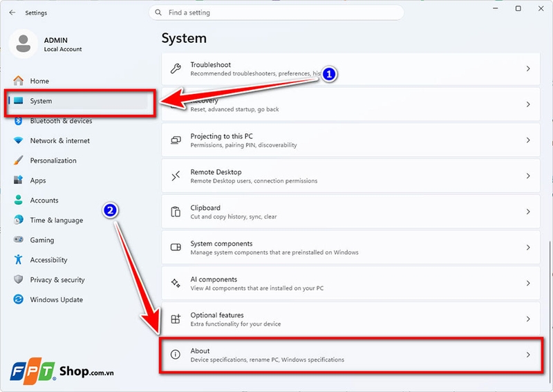Expand the Recovery chevron
This screenshot has width=553, height=392.
pyautogui.click(x=528, y=104)
